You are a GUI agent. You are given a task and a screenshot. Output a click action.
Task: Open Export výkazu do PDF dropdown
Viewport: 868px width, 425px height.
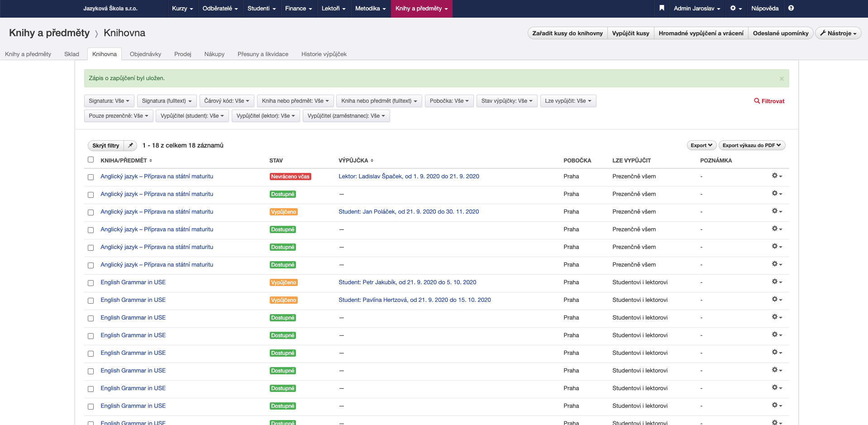752,145
